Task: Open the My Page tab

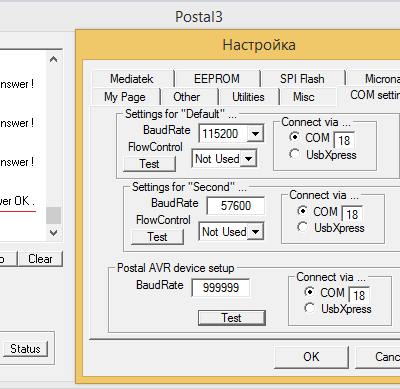Action: [125, 97]
